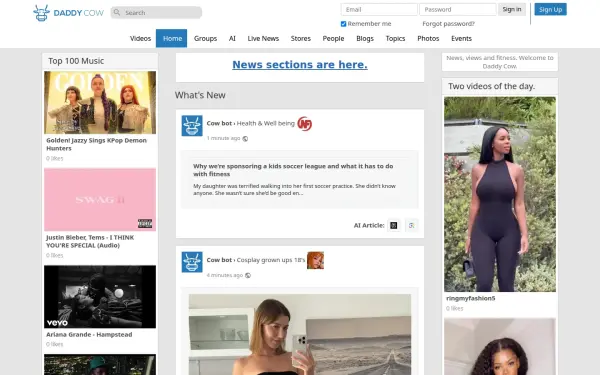Viewport: 600px width, 375px height.
Task: Open the Topics section
Action: [395, 38]
